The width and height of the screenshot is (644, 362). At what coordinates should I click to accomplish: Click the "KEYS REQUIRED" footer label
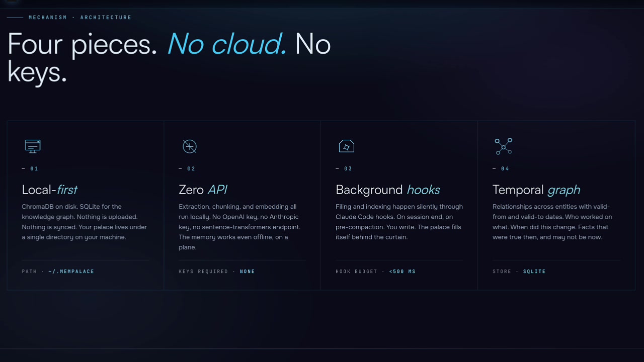(203, 271)
